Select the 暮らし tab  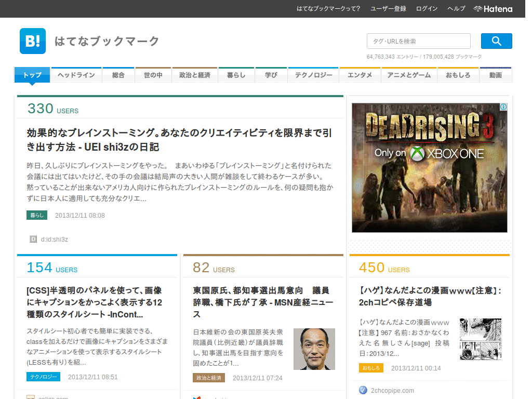236,75
